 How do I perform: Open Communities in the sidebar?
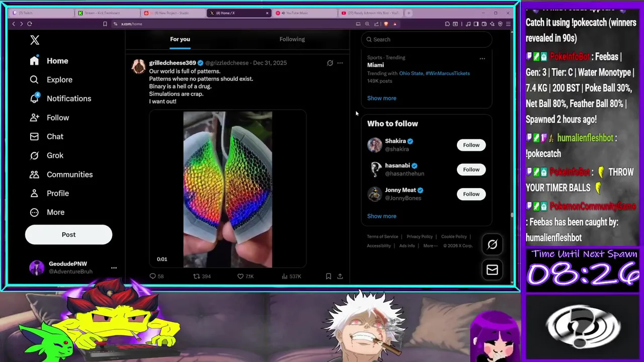(x=61, y=174)
